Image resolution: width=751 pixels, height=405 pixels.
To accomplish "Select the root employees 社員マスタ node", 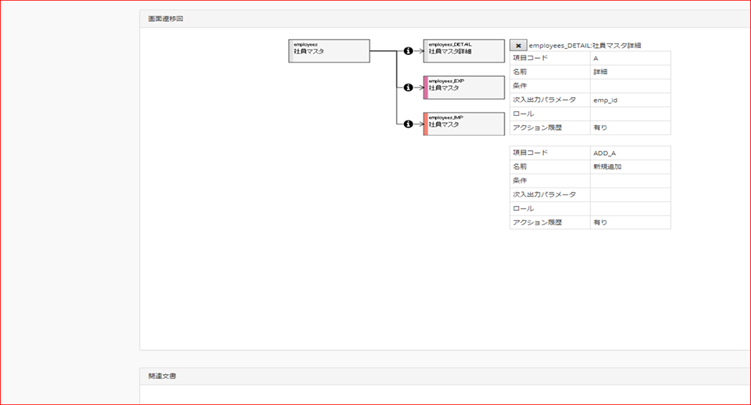I will [x=329, y=51].
